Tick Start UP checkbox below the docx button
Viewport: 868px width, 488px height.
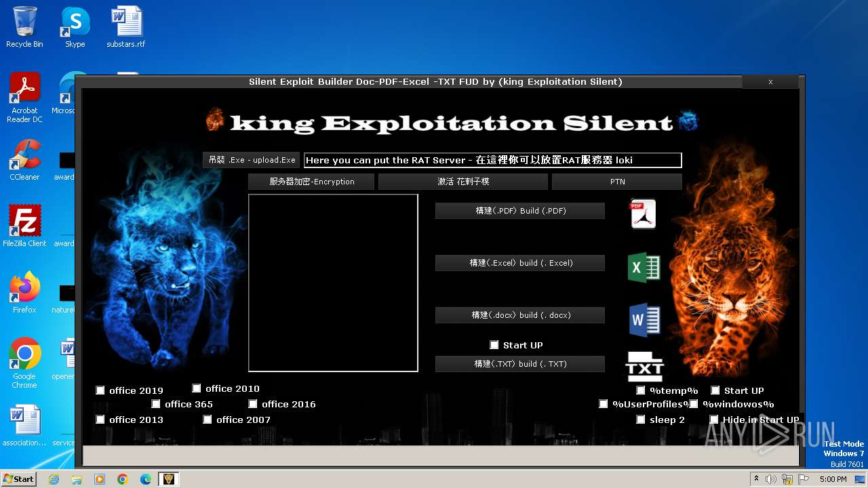(494, 345)
